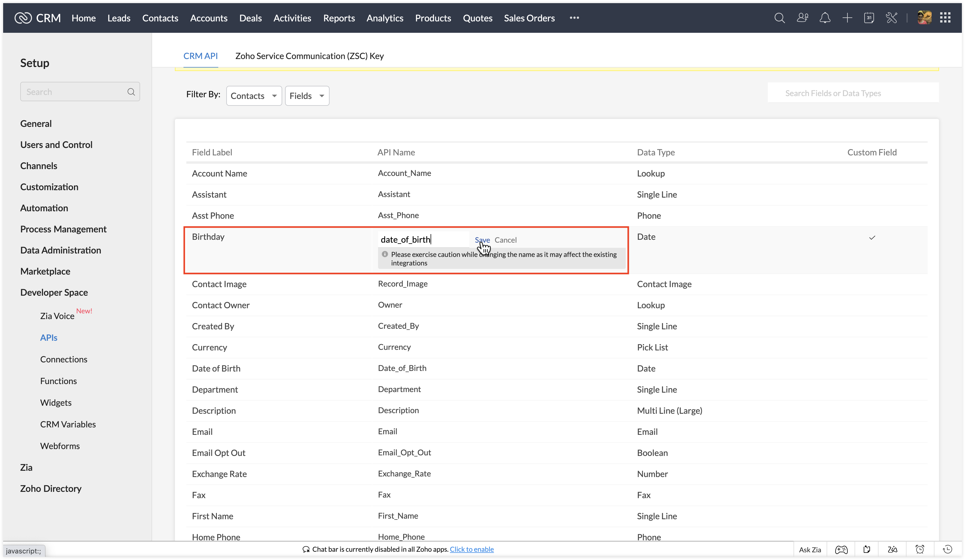Open the alarm clock reminders icon

coord(919,550)
